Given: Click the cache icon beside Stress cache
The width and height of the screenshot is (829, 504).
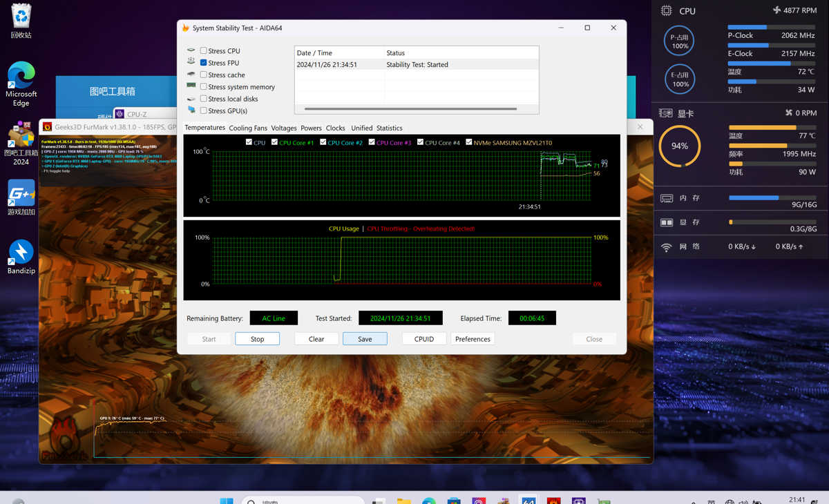Looking at the screenshot, I should pyautogui.click(x=191, y=74).
